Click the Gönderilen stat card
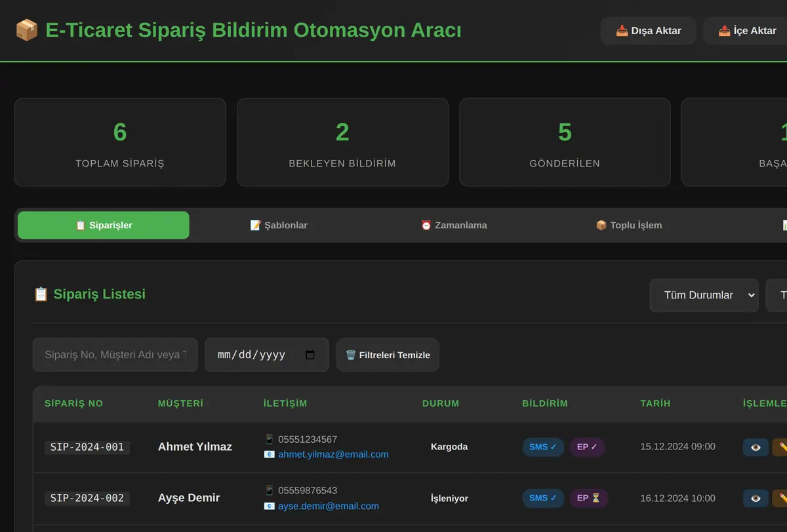 pos(565,142)
